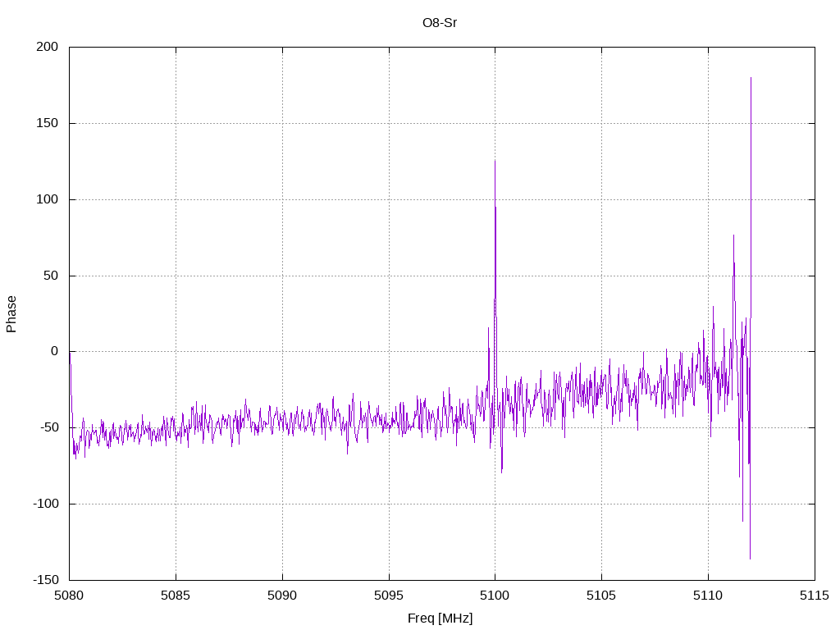The width and height of the screenshot is (840, 630).
Task: Click the 100 y-axis tick label
Action: coord(47,199)
